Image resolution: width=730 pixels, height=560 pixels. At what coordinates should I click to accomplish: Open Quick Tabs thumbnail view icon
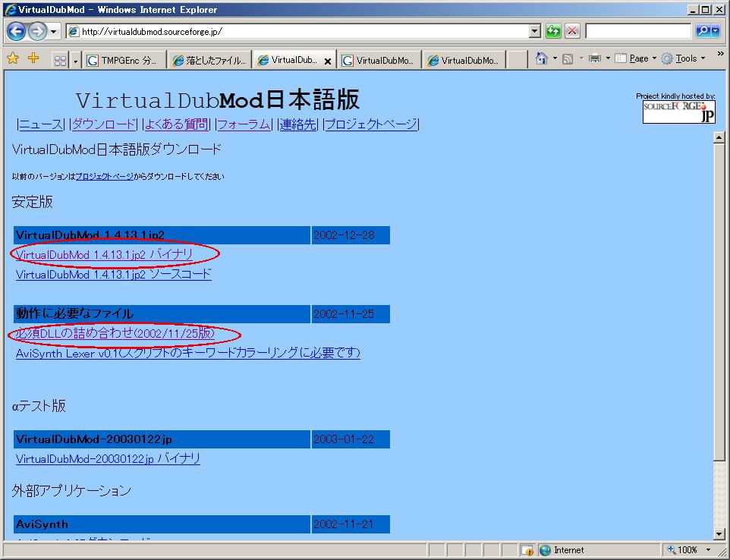coord(60,60)
